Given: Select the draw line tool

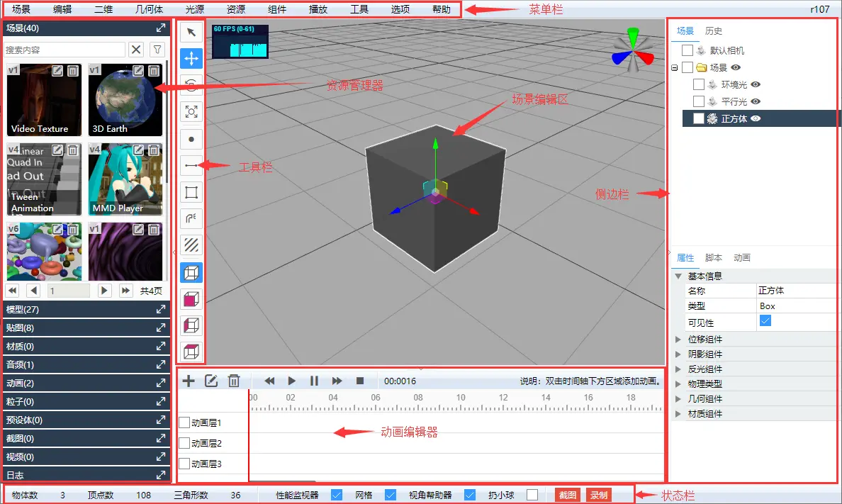Looking at the screenshot, I should coord(191,165).
